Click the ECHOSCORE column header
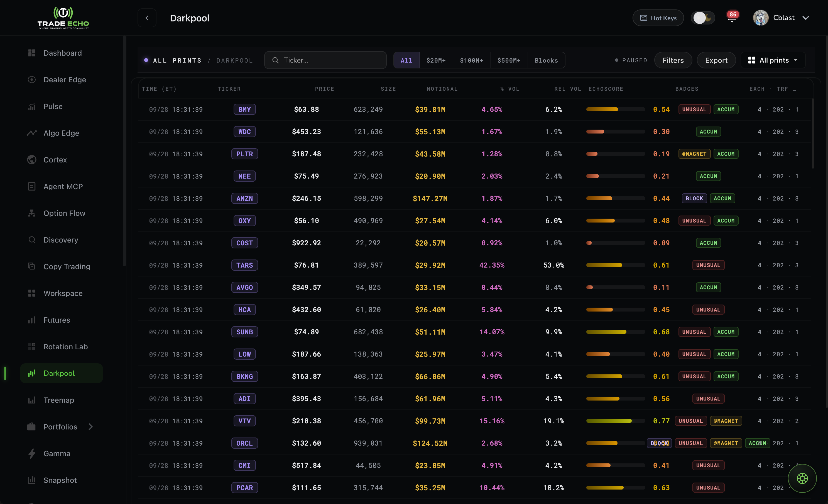Image resolution: width=828 pixels, height=504 pixels. (x=606, y=89)
